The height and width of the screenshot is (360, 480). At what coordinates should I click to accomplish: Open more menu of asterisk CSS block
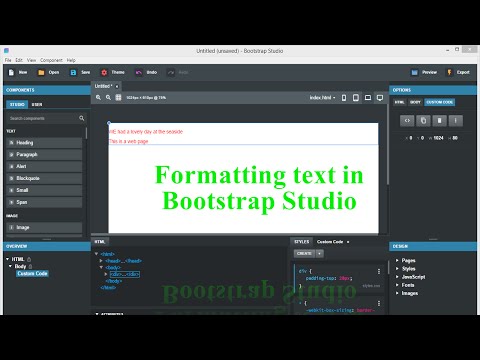click(x=379, y=303)
